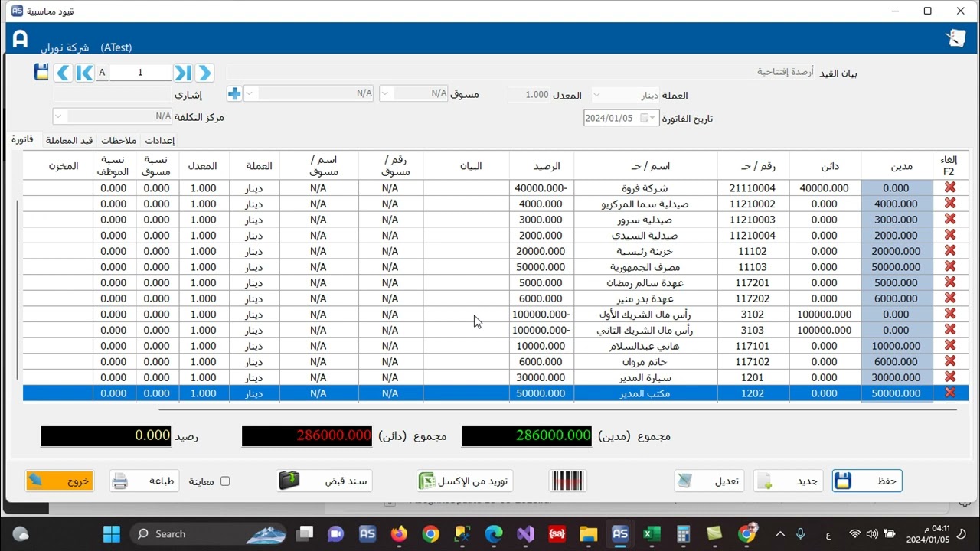
Task: Delete row هاني عبدالسلام with red X
Action: tap(950, 345)
